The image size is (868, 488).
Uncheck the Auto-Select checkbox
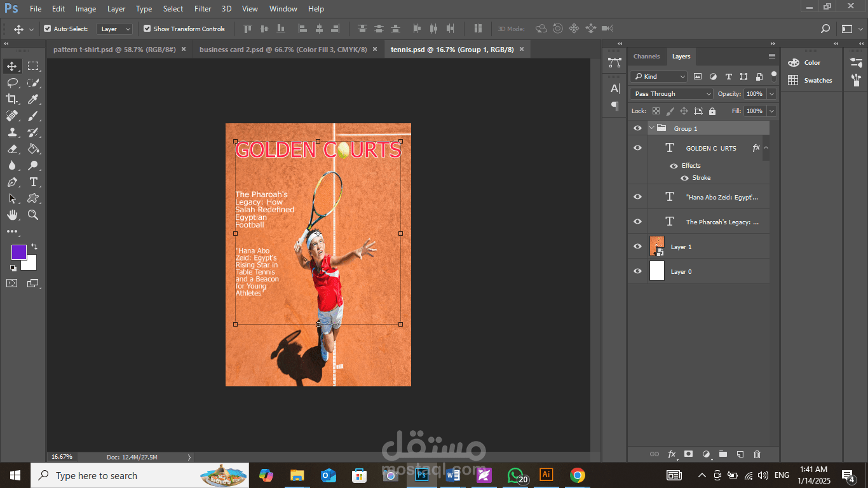point(47,29)
